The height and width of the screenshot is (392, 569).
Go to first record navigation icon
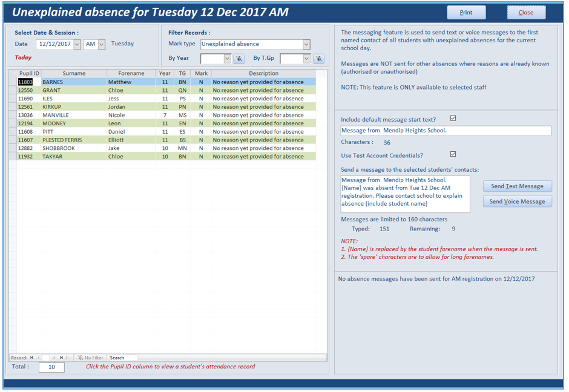coord(31,358)
